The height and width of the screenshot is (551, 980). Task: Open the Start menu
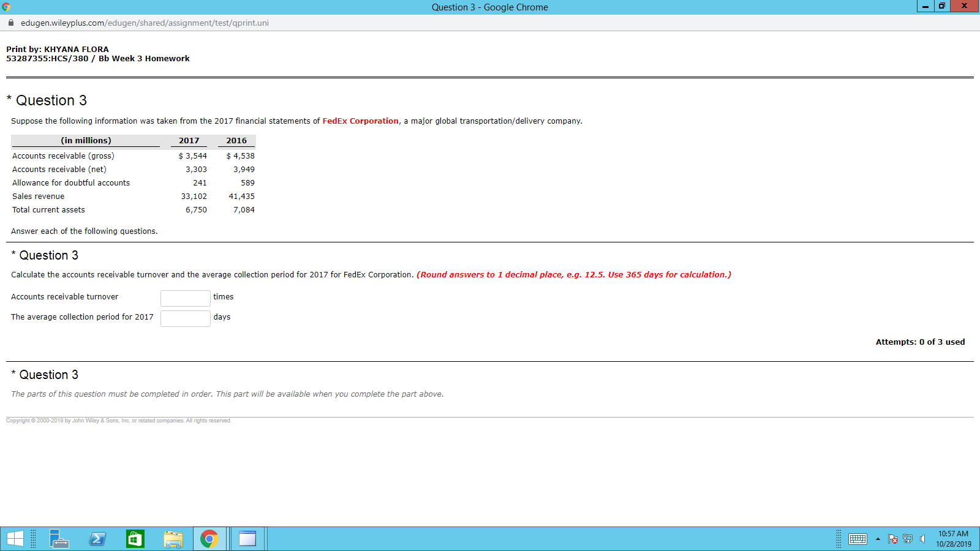[x=13, y=539]
